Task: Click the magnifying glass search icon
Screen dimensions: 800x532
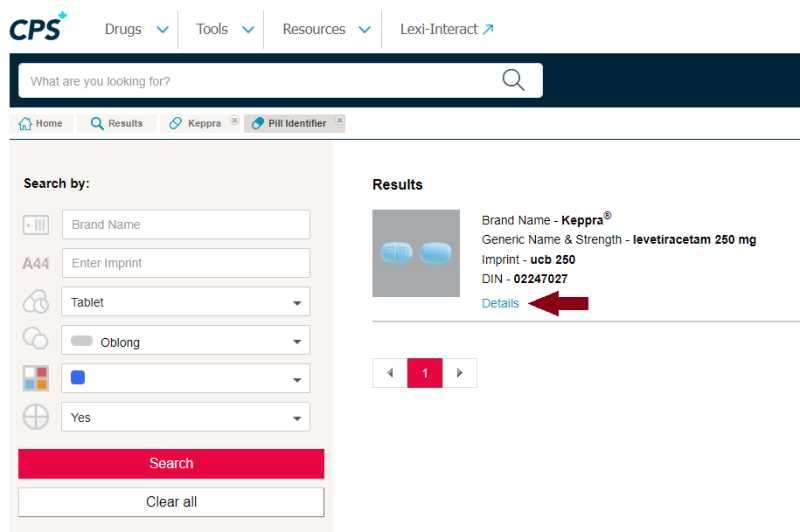Action: 513,80
